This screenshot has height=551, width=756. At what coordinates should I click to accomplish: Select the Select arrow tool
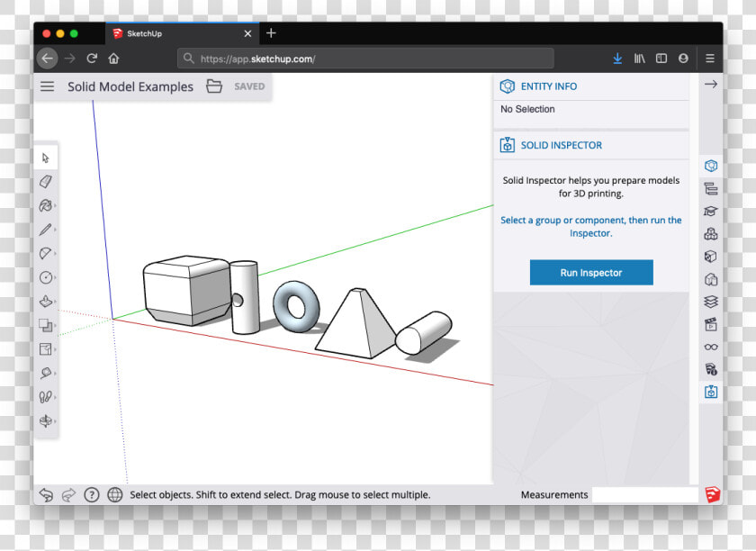point(46,158)
